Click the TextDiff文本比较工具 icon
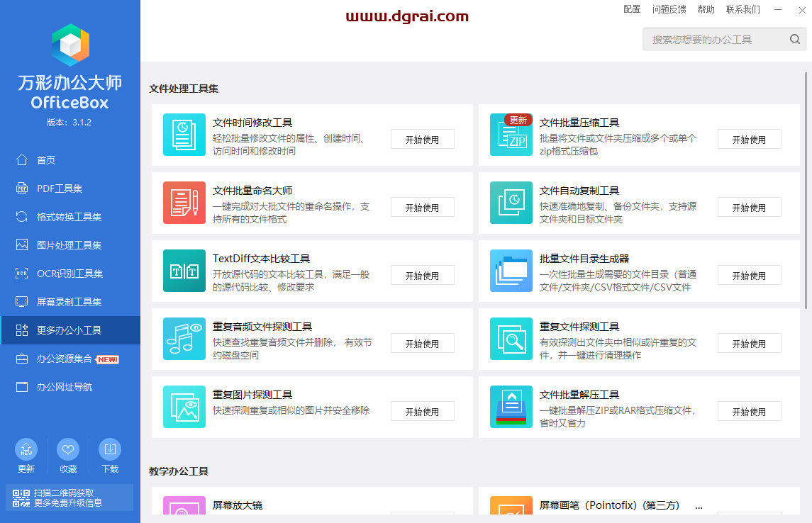812x523 pixels. 184,271
